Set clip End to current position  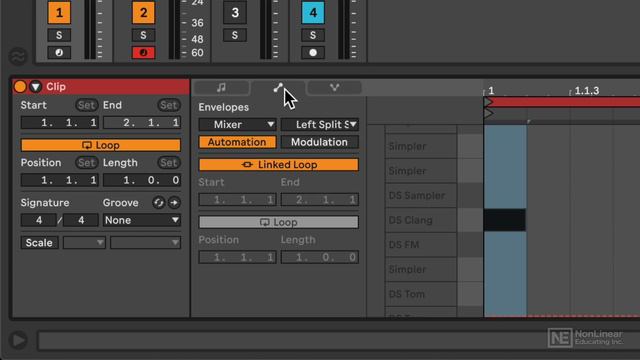169,105
